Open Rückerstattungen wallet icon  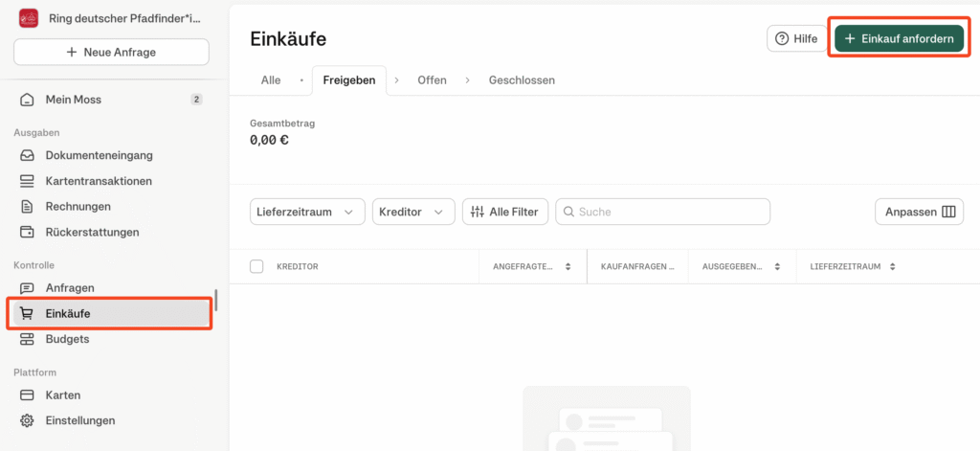27,232
